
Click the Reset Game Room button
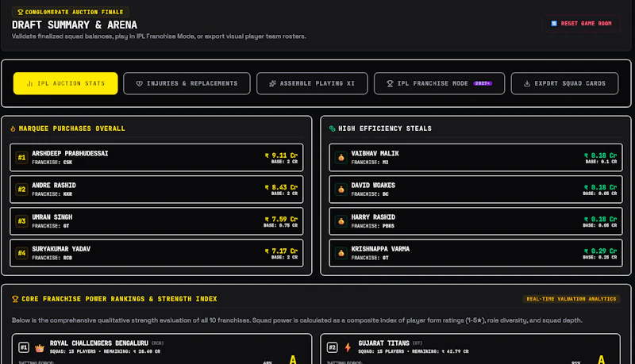[581, 24]
